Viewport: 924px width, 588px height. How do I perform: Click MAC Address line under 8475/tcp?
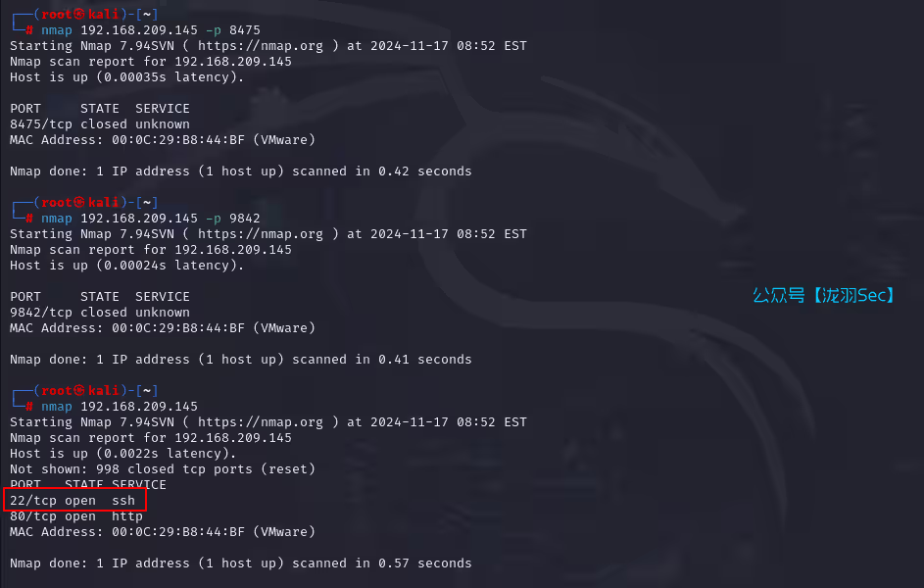(162, 139)
